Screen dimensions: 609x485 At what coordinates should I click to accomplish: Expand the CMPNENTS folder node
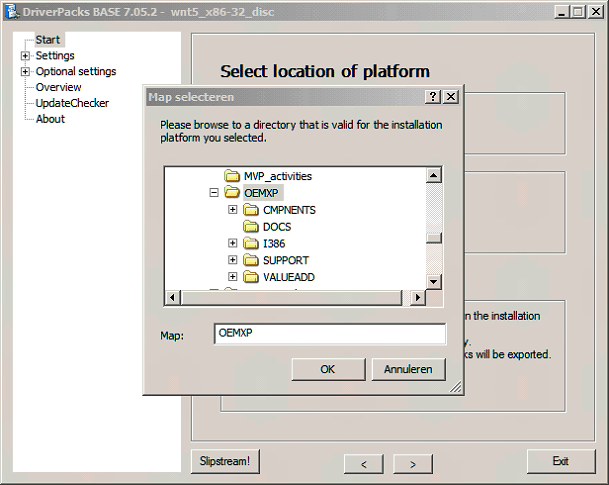(x=233, y=210)
